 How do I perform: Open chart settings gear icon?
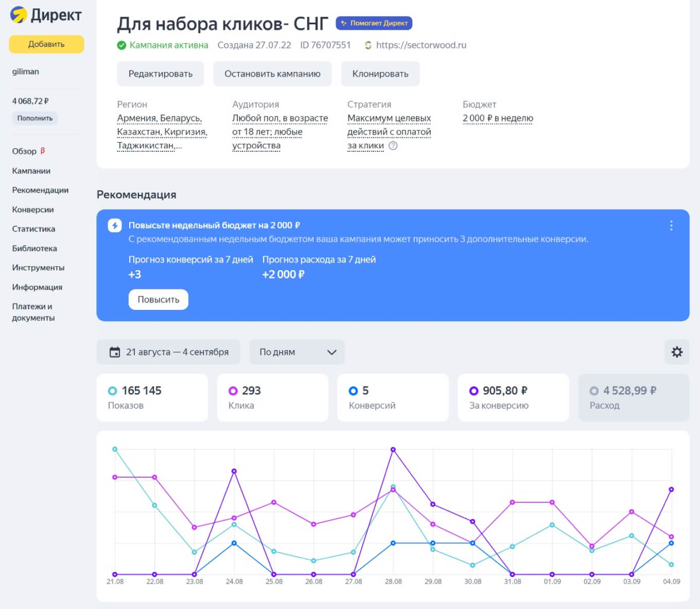click(677, 352)
